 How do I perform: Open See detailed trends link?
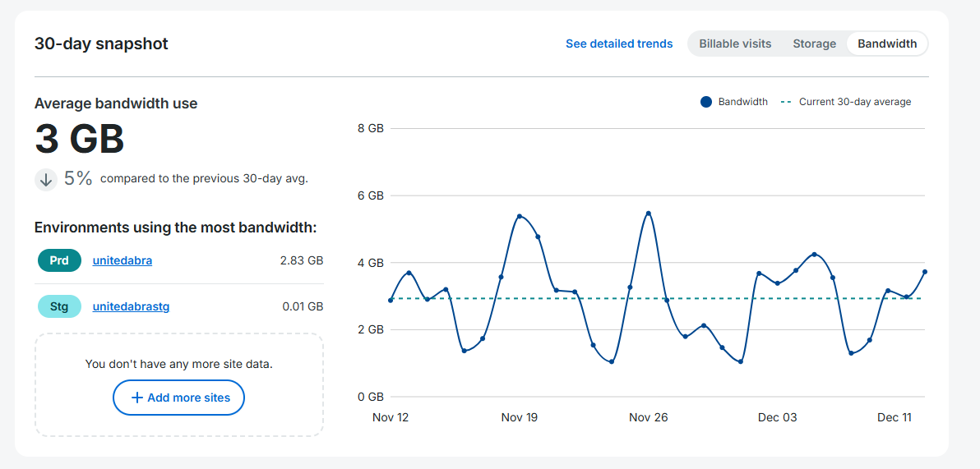tap(619, 44)
